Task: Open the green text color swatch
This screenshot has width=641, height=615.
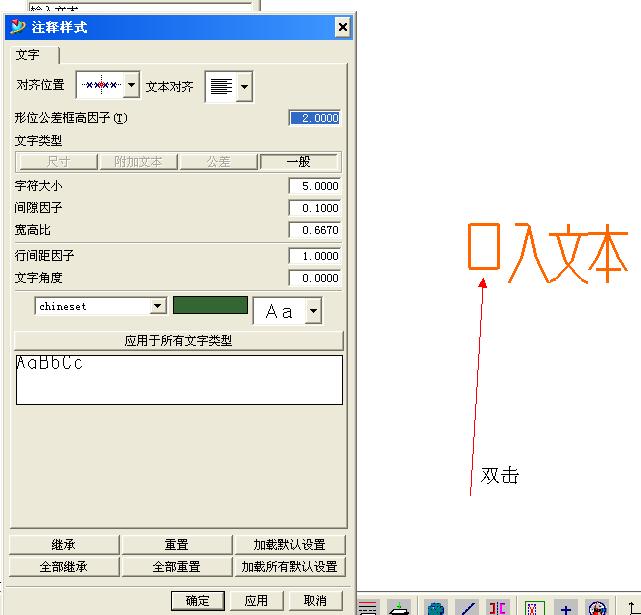Action: click(210, 305)
